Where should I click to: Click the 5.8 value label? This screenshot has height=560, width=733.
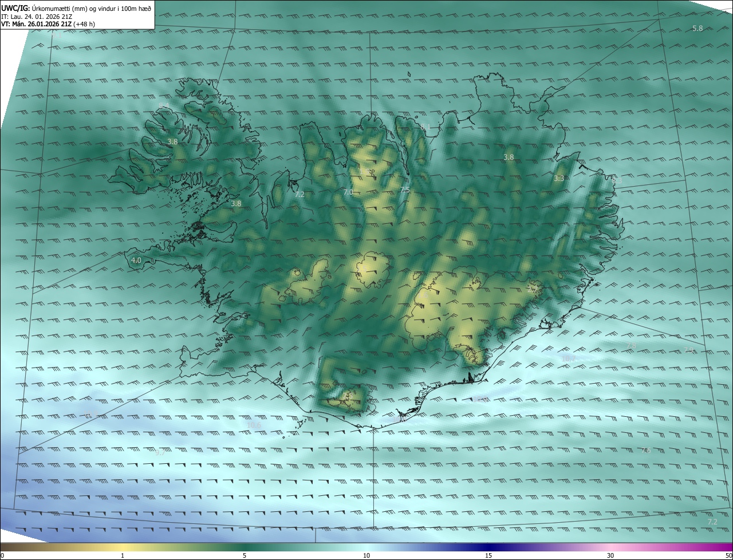[x=697, y=29]
